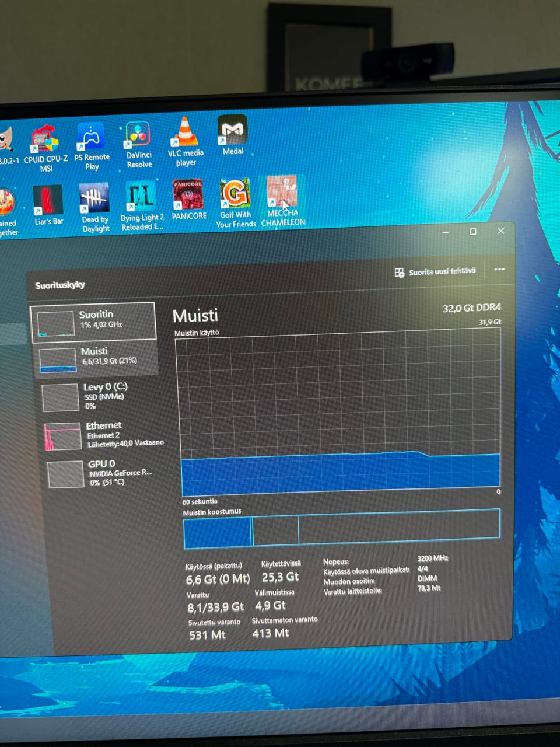Show the Levy 0 (C:) disk performance
This screenshot has width=560, height=747.
pos(99,396)
